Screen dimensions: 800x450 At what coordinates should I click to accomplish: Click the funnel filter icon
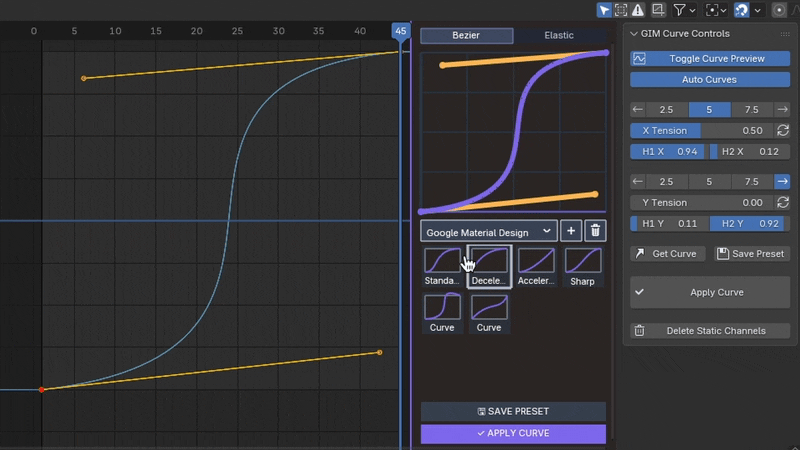pos(679,10)
